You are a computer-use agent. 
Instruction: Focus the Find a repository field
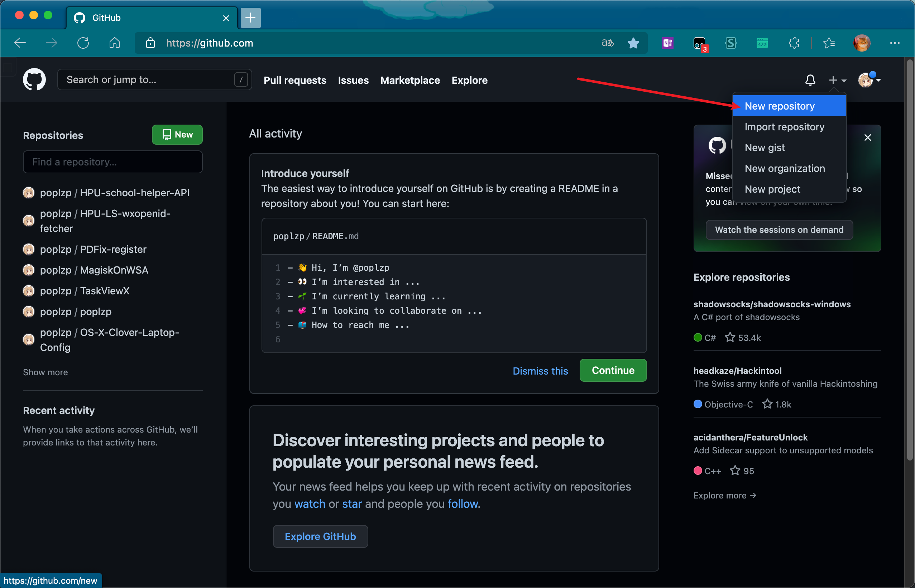[112, 162]
